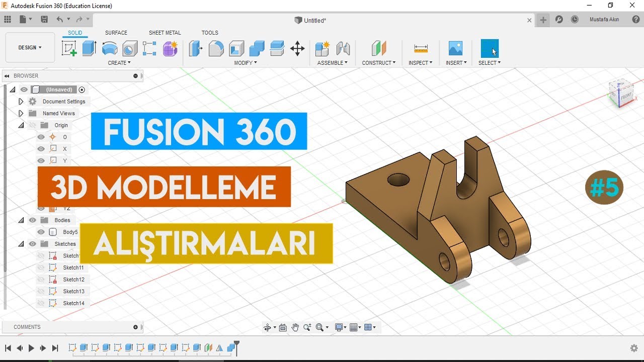Expand Document Settings node
This screenshot has width=644, height=362.
tap(21, 102)
